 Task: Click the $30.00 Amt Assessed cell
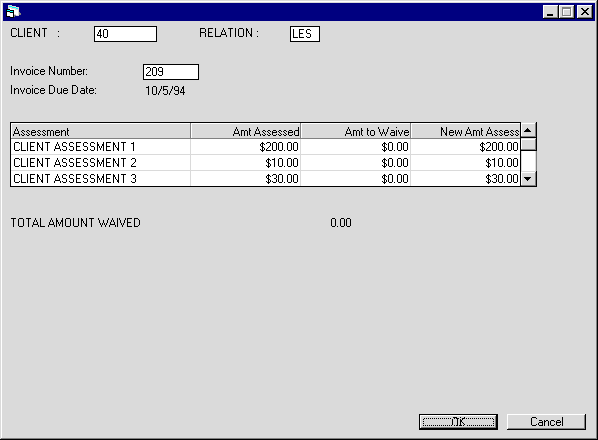coord(246,178)
